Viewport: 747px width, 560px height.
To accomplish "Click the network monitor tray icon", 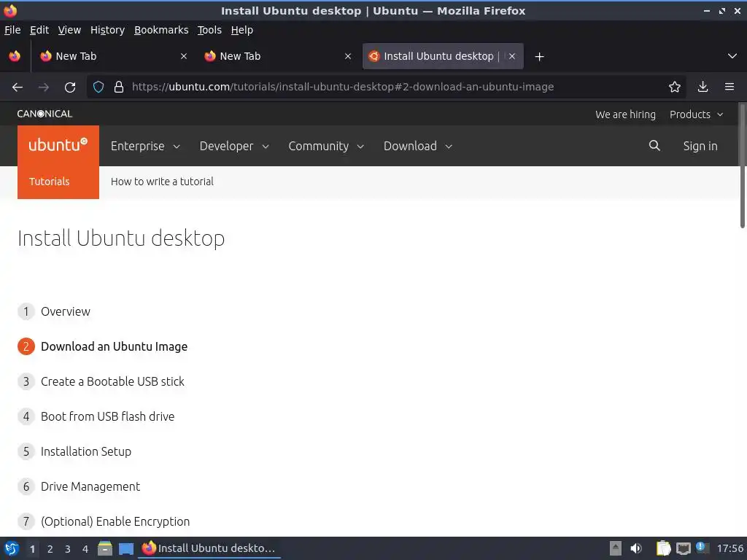I will pos(683,548).
